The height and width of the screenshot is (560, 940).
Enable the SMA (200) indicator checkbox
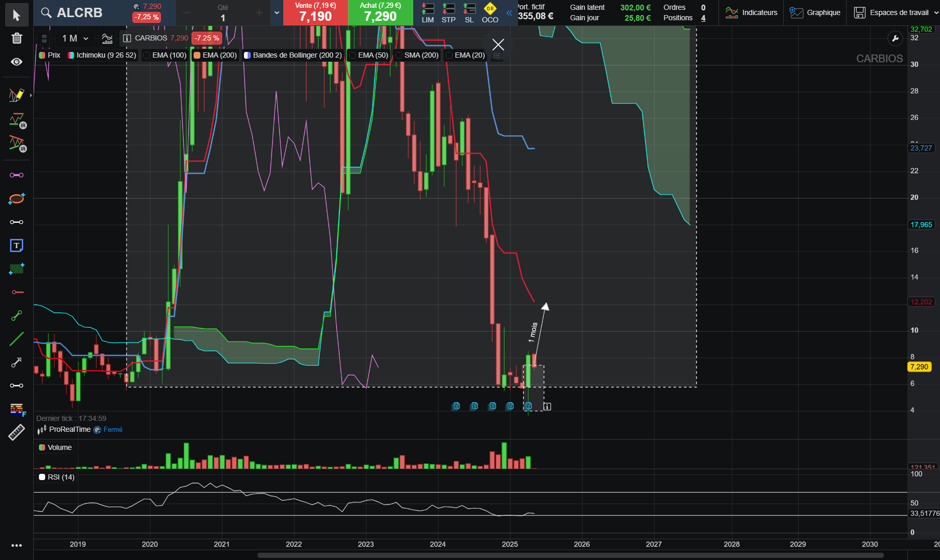pyautogui.click(x=399, y=56)
